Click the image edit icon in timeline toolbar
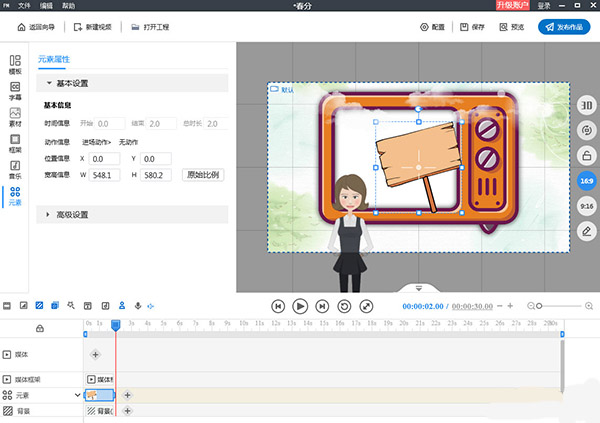The width and height of the screenshot is (600, 423). click(23, 305)
